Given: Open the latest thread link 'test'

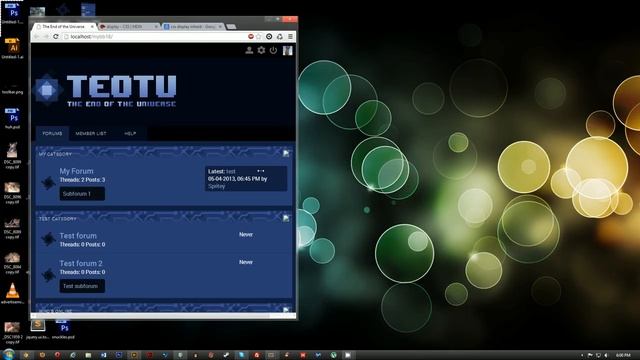Looking at the screenshot, I should point(231,171).
